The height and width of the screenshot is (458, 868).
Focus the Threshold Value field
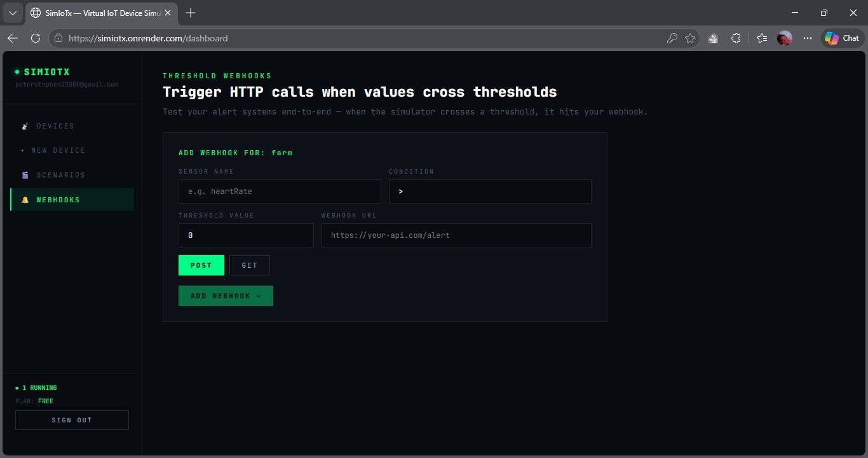[x=246, y=235]
